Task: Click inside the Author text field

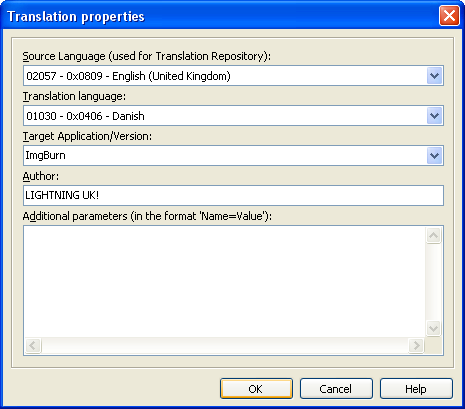Action: (233, 195)
